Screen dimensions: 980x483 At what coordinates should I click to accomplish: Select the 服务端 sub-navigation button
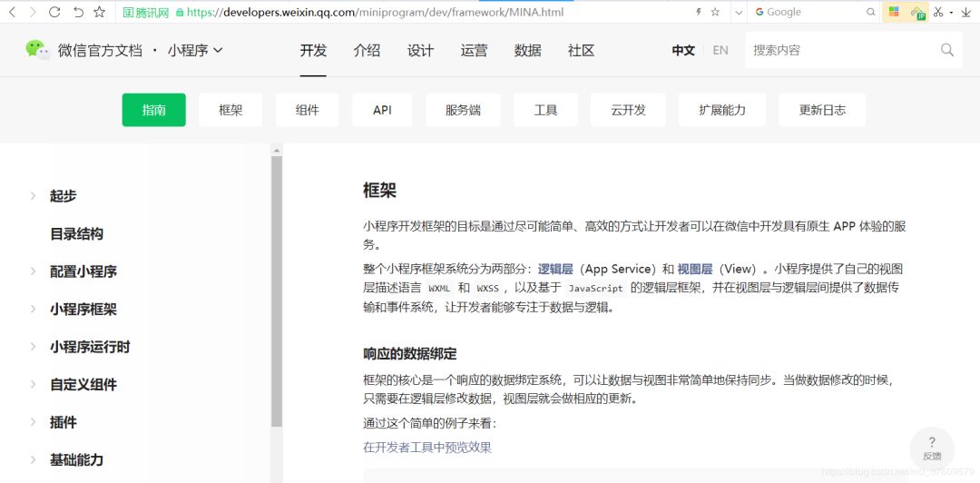click(x=463, y=110)
